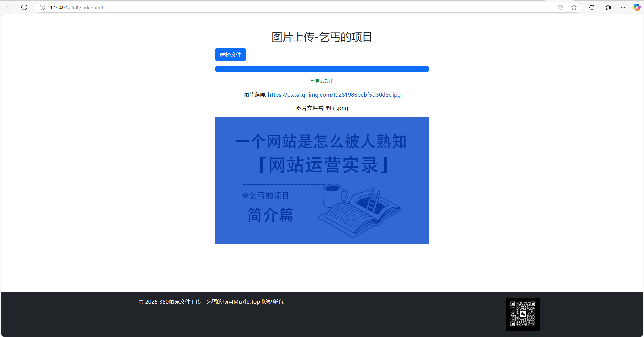Open the uploaded image link on qhimg.com
The image size is (644, 337).
click(x=334, y=95)
